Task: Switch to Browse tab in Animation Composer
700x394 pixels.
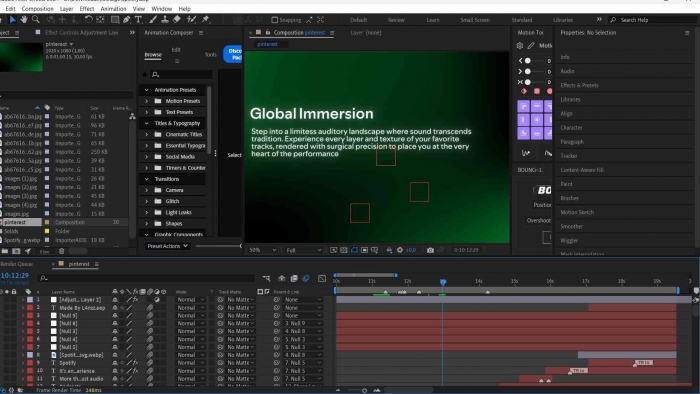Action: click(153, 54)
